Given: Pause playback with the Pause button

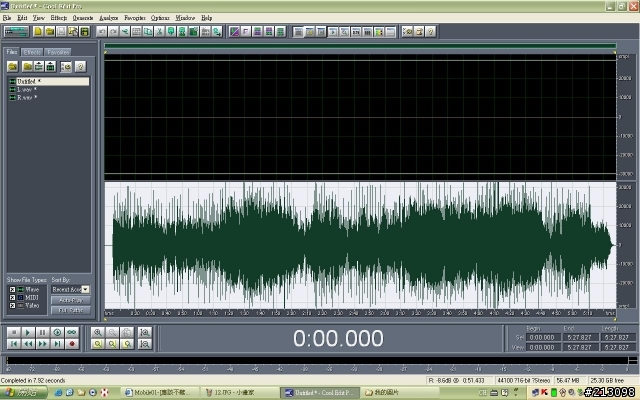Looking at the screenshot, I should click(42, 332).
